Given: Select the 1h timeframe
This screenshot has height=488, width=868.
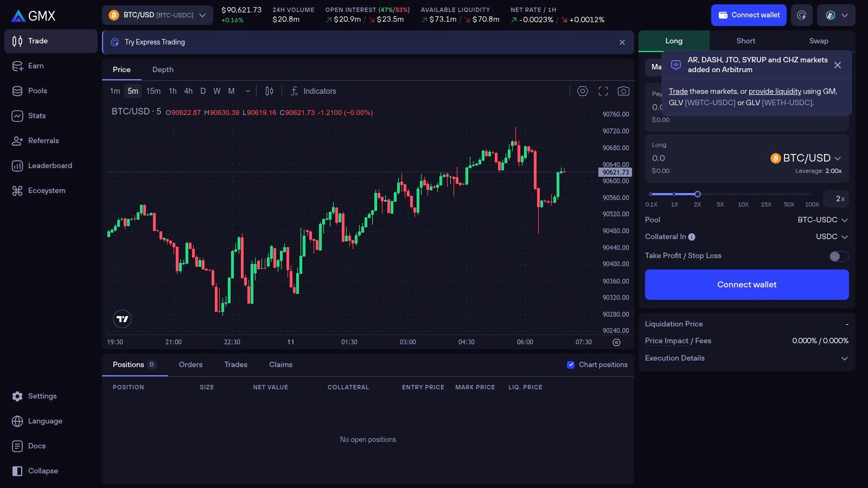Looking at the screenshot, I should [x=173, y=91].
